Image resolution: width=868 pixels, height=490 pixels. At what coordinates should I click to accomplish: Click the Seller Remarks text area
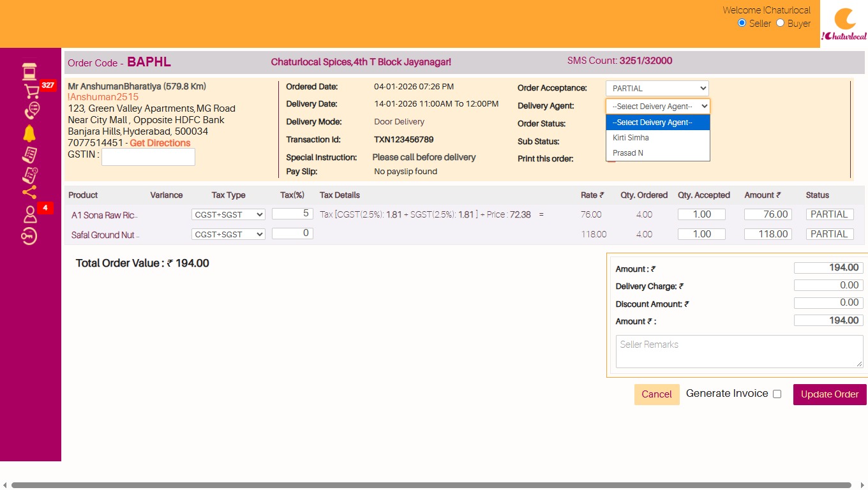tap(739, 352)
